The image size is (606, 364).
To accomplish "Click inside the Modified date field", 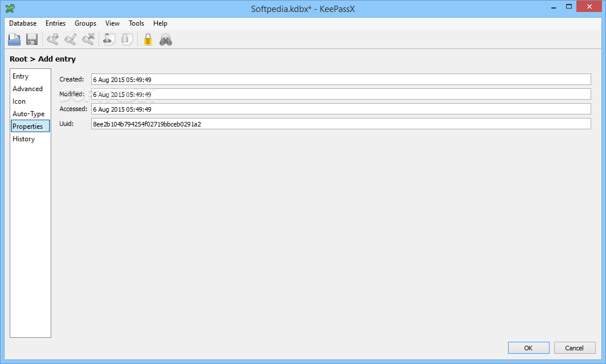I will [341, 94].
